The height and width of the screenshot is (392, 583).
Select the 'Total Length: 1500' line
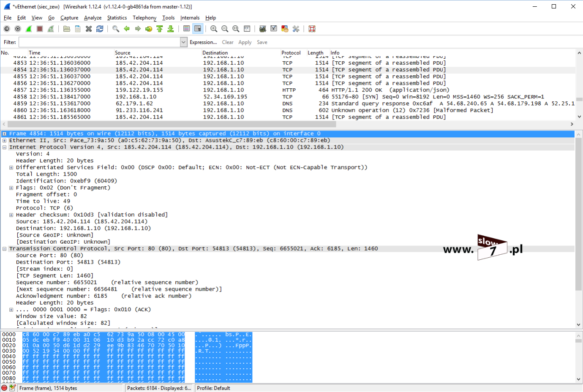click(x=46, y=174)
